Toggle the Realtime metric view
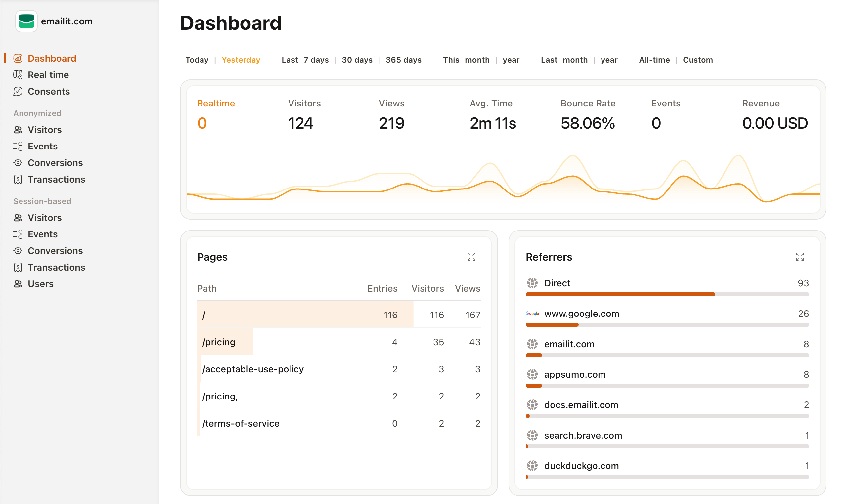This screenshot has width=847, height=504. tap(216, 103)
